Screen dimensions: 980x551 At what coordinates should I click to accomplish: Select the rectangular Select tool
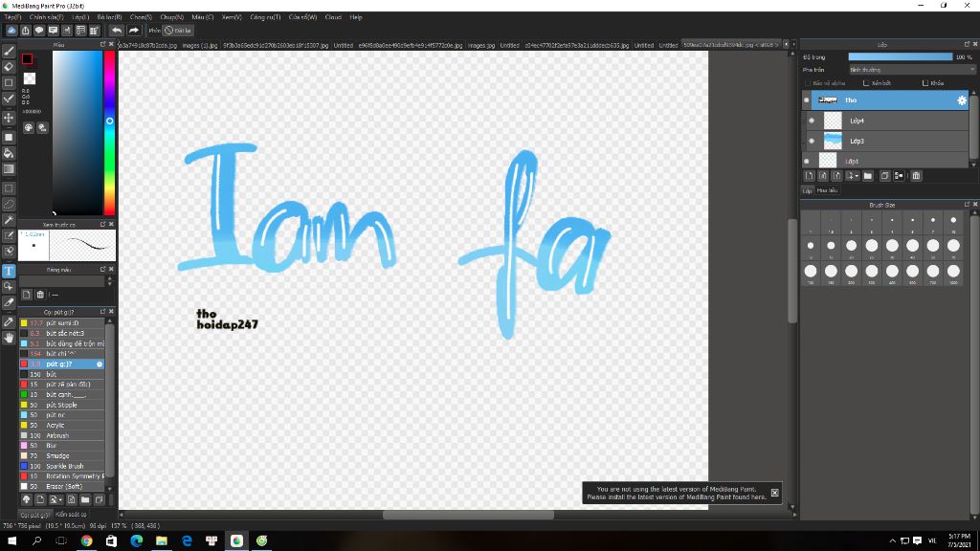click(9, 188)
